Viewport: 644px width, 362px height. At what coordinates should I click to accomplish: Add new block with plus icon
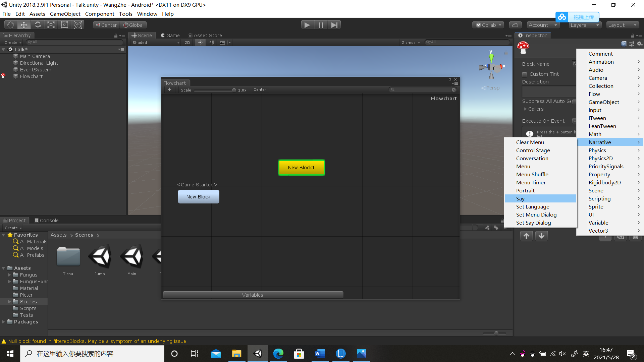pyautogui.click(x=169, y=89)
